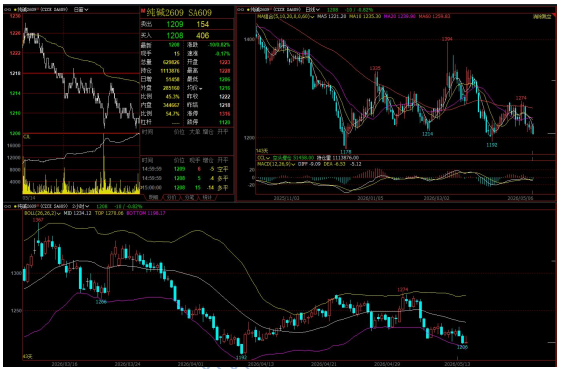564x369 pixels.
Task: Click the 最高 value 1228
Action: pos(224,71)
